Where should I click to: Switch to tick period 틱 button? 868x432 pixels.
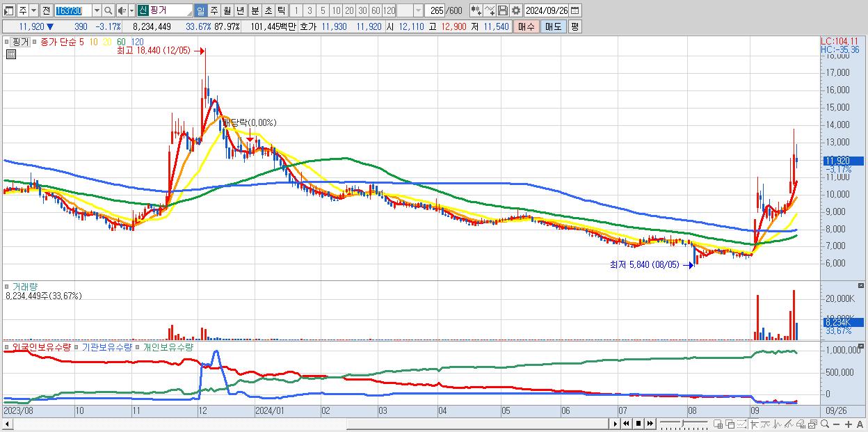click(x=280, y=10)
